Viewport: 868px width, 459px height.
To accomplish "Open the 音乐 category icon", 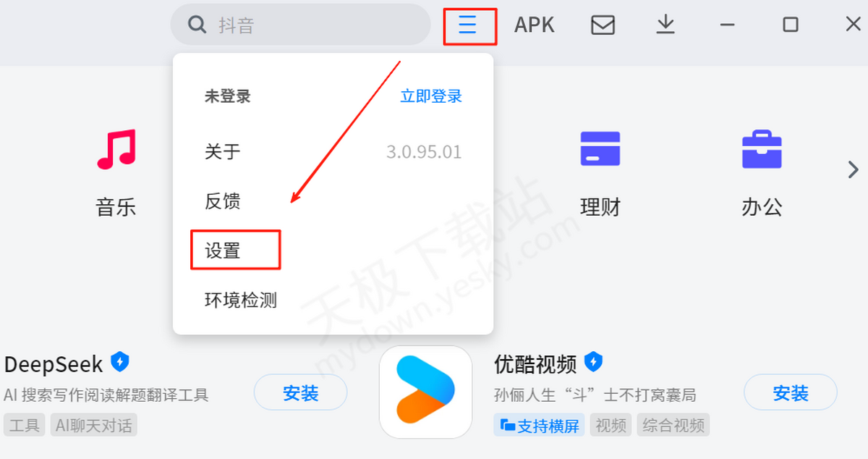I will click(x=116, y=149).
